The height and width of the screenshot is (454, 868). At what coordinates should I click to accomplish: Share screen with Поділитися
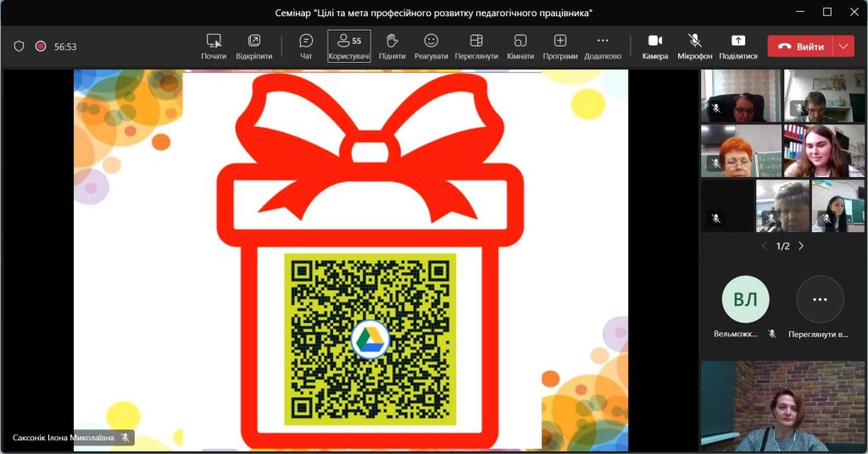click(738, 47)
